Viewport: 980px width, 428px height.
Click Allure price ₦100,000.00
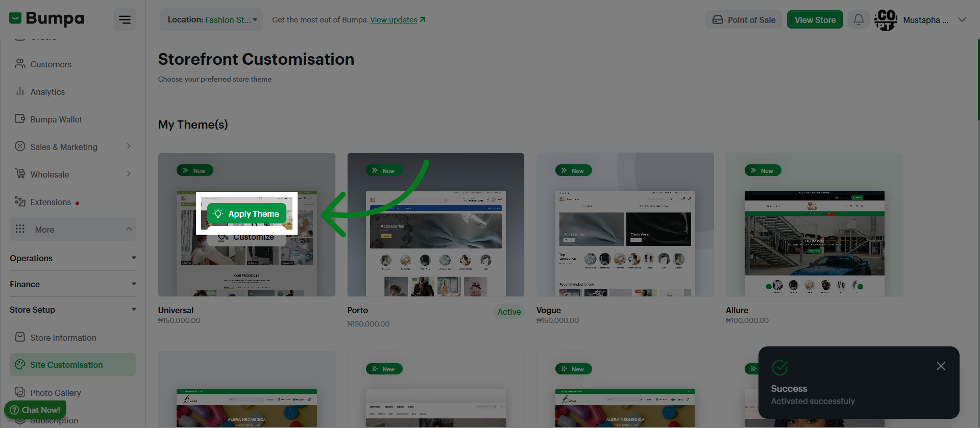pyautogui.click(x=747, y=320)
